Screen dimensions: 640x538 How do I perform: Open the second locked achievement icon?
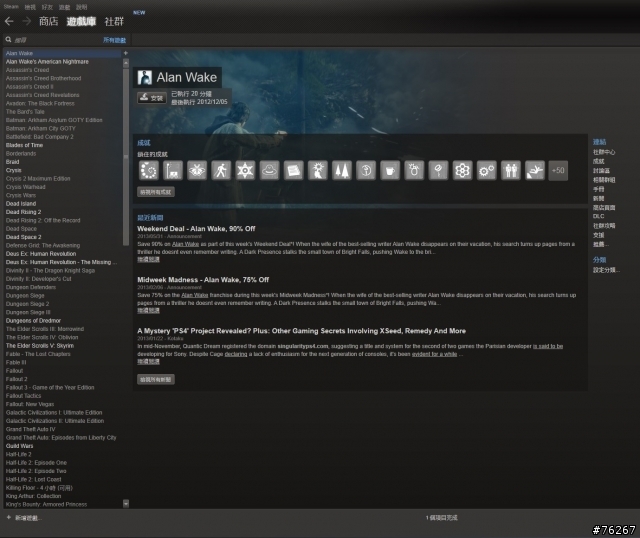coord(173,170)
